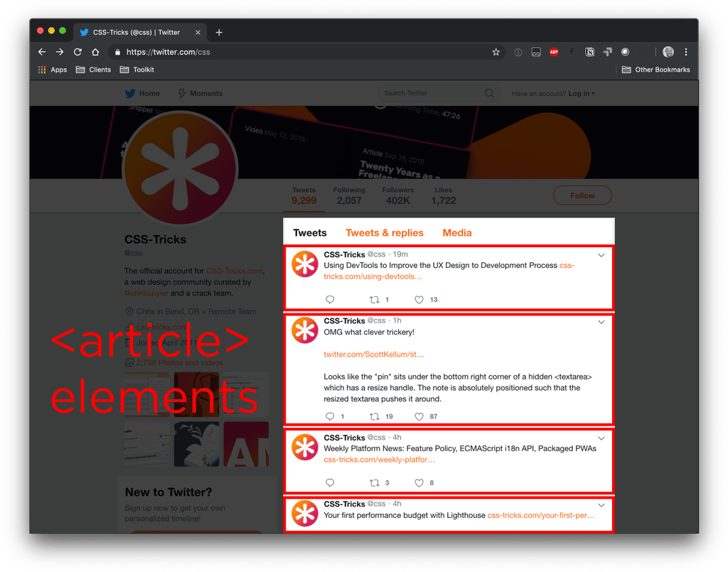728x572 pixels.
Task: Open the Media tab
Action: point(457,232)
